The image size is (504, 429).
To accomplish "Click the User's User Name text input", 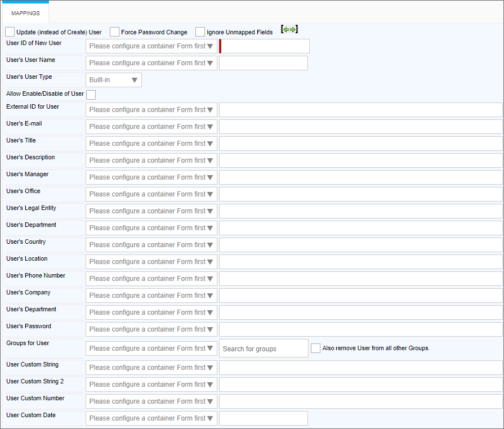I will [x=263, y=63].
